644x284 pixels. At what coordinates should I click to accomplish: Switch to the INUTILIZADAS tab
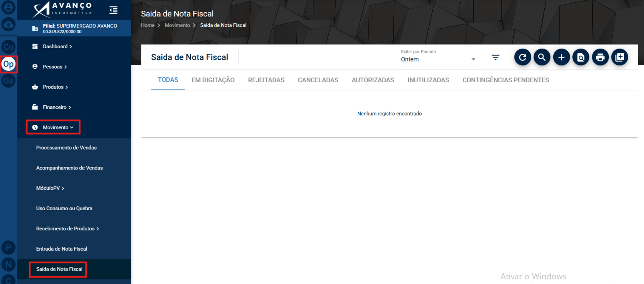pyautogui.click(x=428, y=80)
